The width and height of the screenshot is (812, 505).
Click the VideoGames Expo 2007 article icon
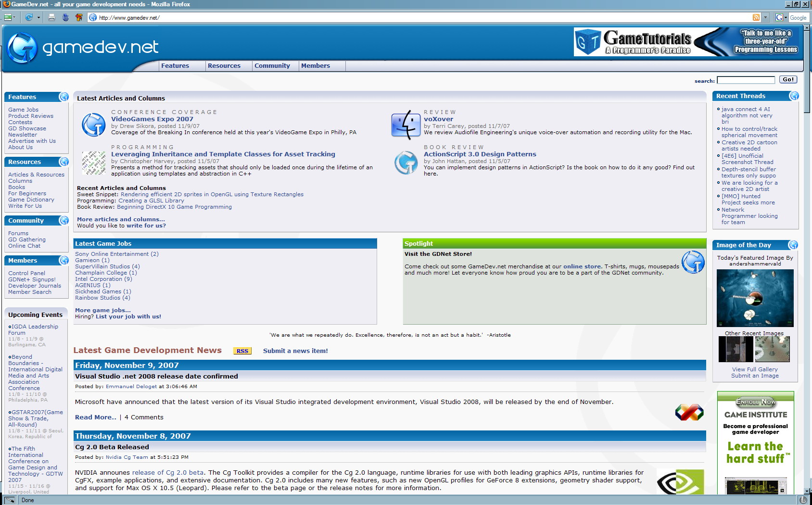93,125
